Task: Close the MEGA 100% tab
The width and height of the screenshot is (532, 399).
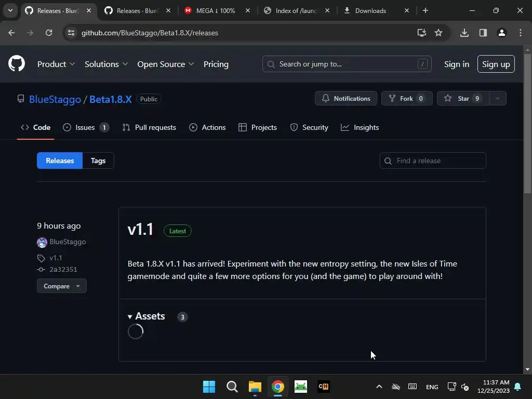Action: click(x=248, y=10)
